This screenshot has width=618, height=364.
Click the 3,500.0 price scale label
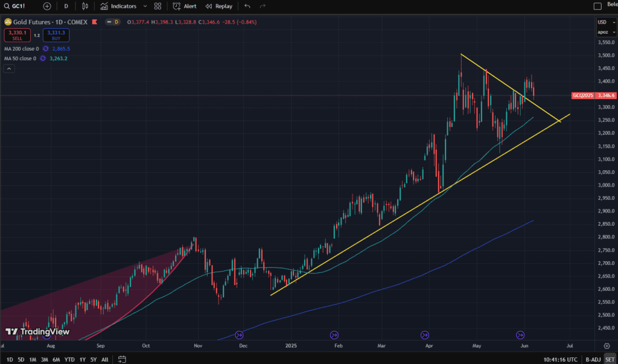click(x=606, y=55)
